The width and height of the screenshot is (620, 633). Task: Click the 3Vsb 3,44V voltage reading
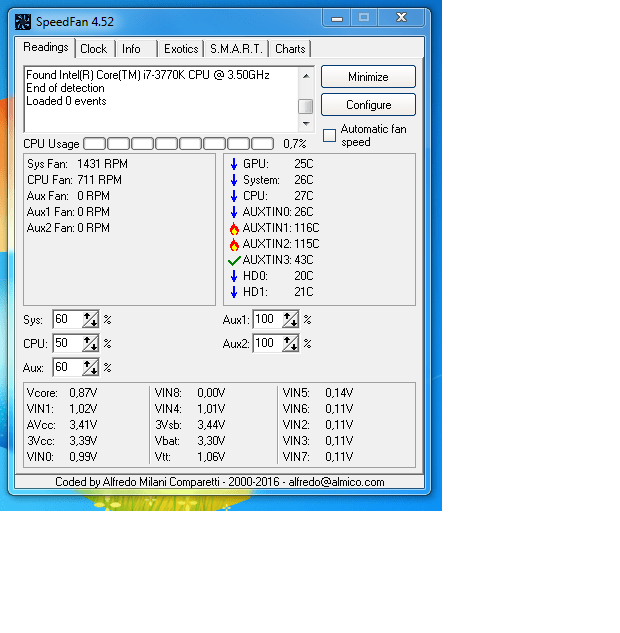click(x=190, y=425)
